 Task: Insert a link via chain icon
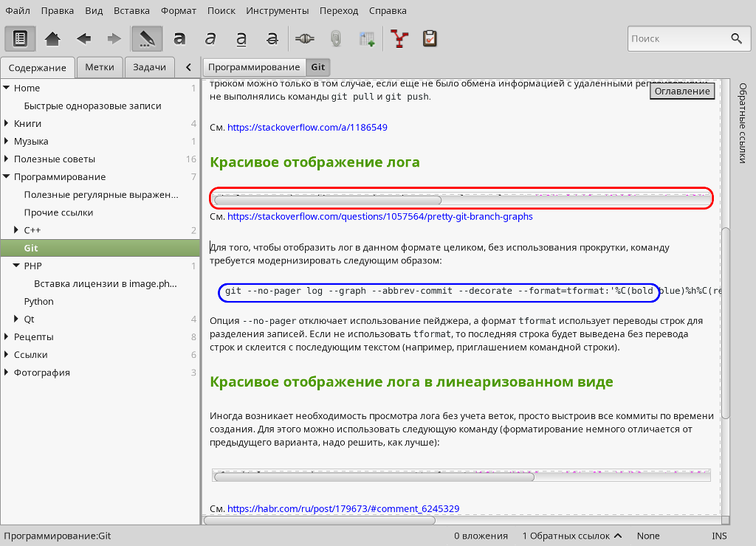[305, 38]
